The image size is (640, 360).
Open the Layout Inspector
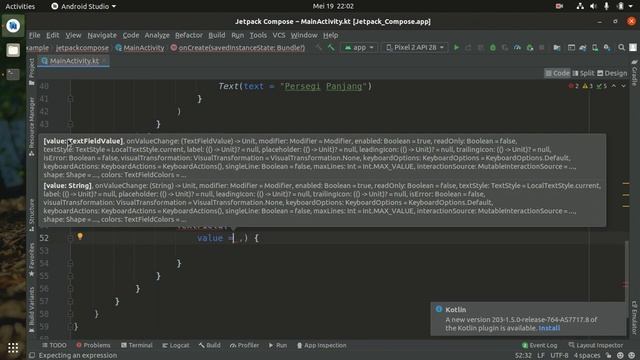pyautogui.click(x=596, y=345)
